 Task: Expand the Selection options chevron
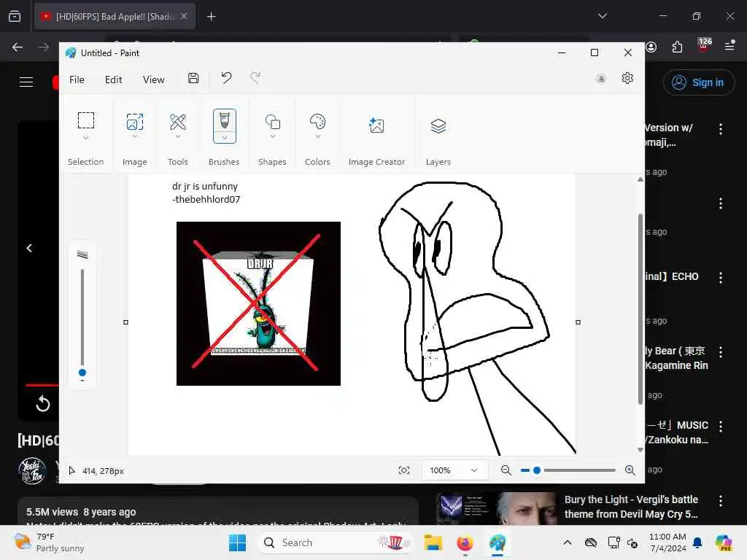coord(86,138)
